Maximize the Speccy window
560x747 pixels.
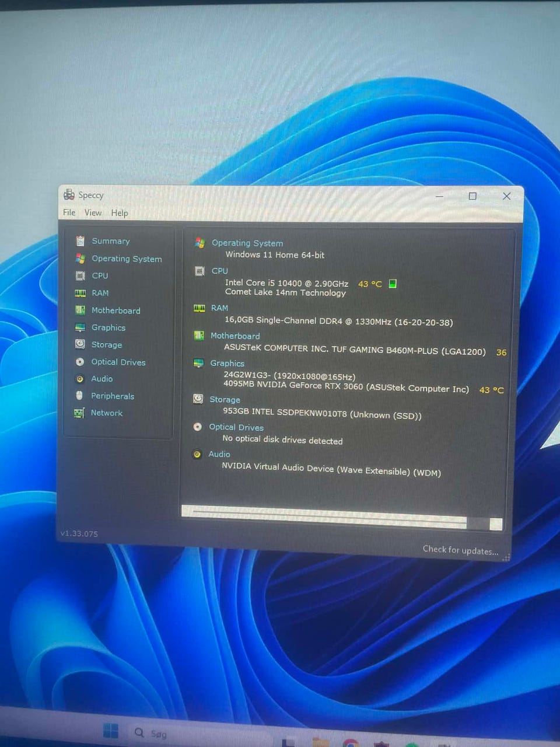473,196
